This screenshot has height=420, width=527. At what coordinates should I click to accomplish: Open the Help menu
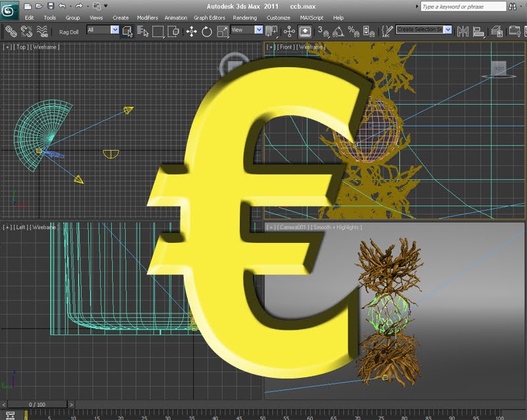338,18
